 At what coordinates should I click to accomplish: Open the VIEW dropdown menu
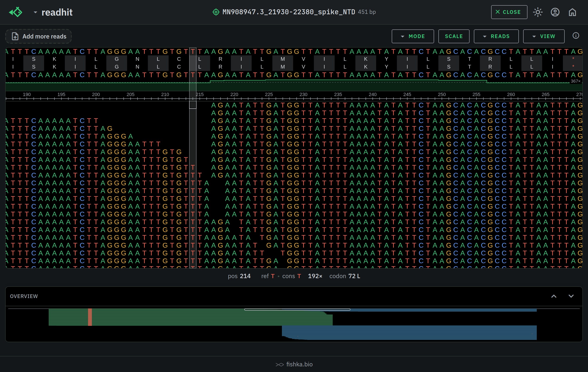(x=543, y=36)
